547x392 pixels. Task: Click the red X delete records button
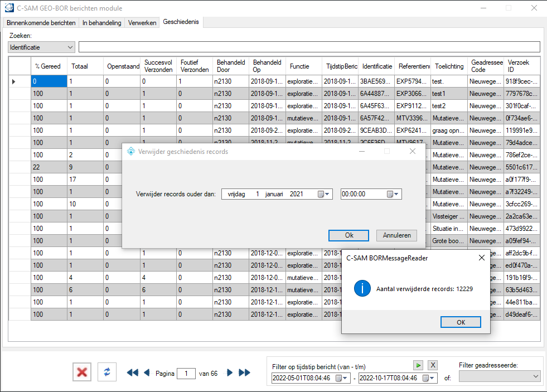click(82, 372)
